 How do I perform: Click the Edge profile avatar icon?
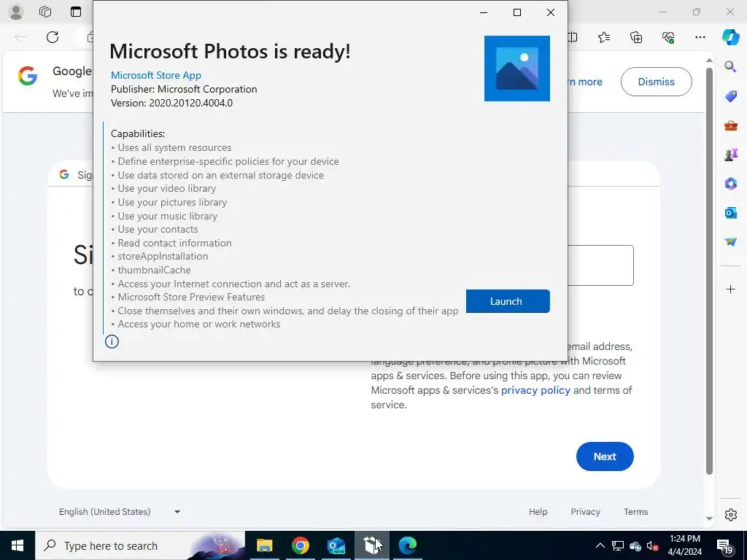16,12
